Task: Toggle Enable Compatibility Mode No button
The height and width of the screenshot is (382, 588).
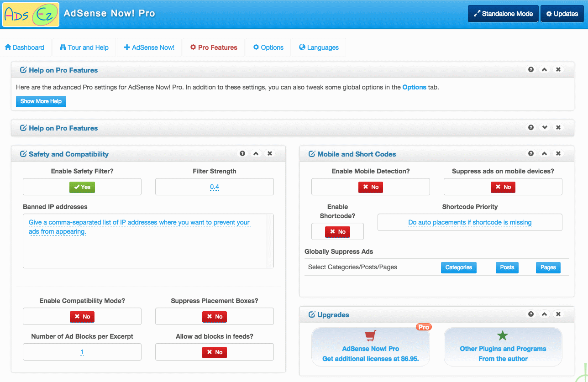Action: coord(82,317)
